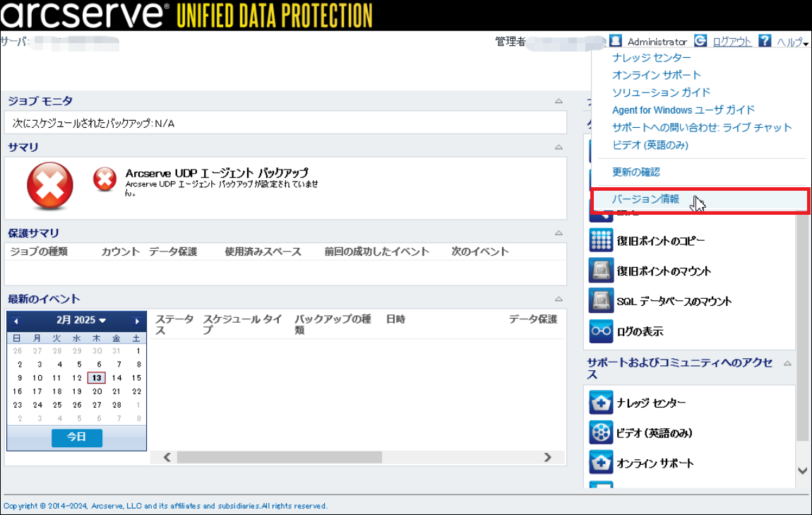Open Agent for Windows ユーザ ガイド
The image size is (812, 515).
683,110
